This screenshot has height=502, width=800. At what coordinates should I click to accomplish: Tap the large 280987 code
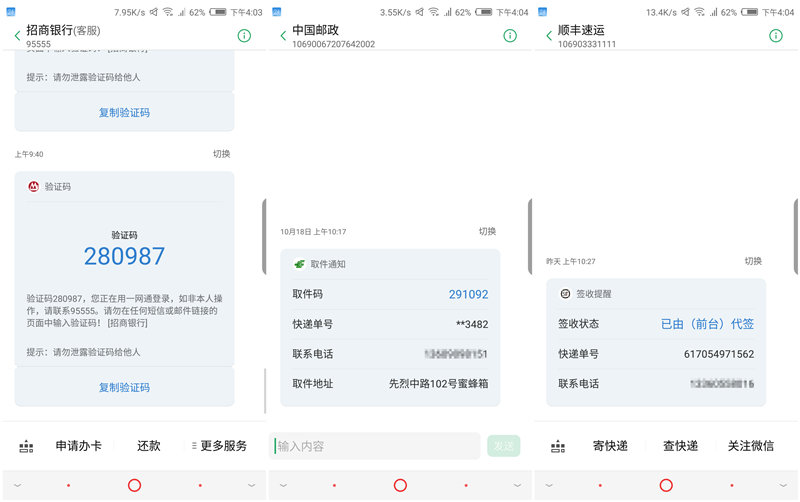pyautogui.click(x=124, y=256)
